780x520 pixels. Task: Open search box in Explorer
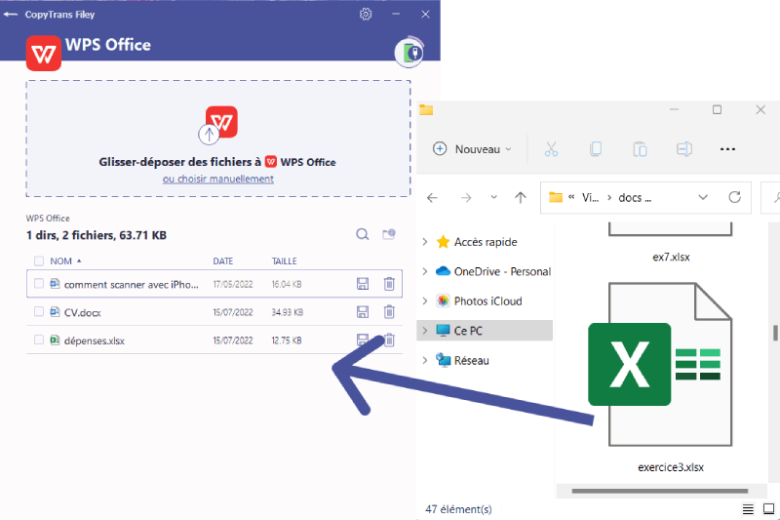click(x=772, y=198)
